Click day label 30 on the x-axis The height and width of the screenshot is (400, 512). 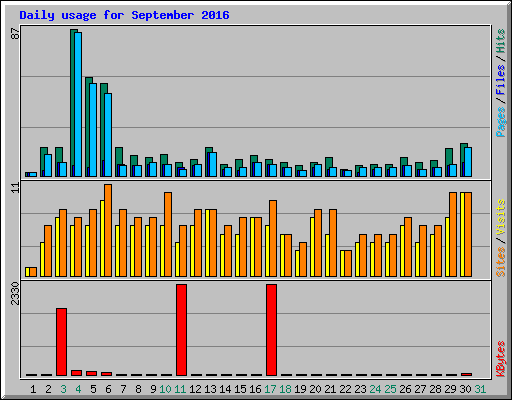(x=465, y=389)
